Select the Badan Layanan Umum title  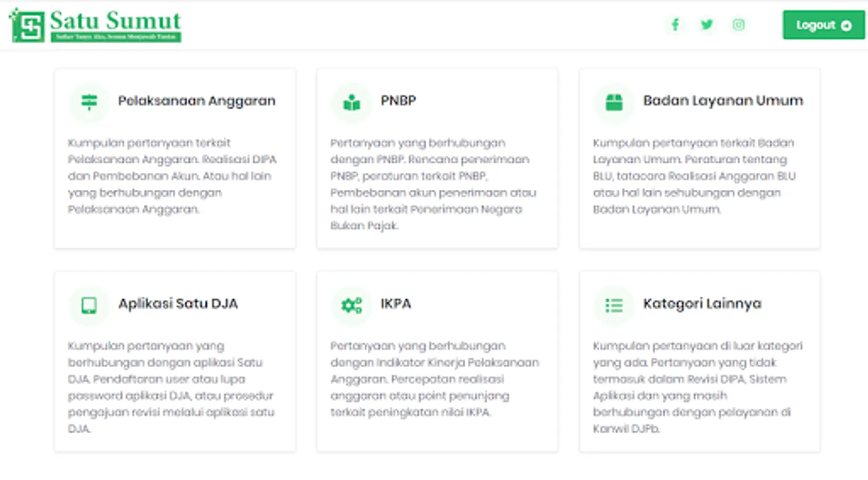(722, 101)
